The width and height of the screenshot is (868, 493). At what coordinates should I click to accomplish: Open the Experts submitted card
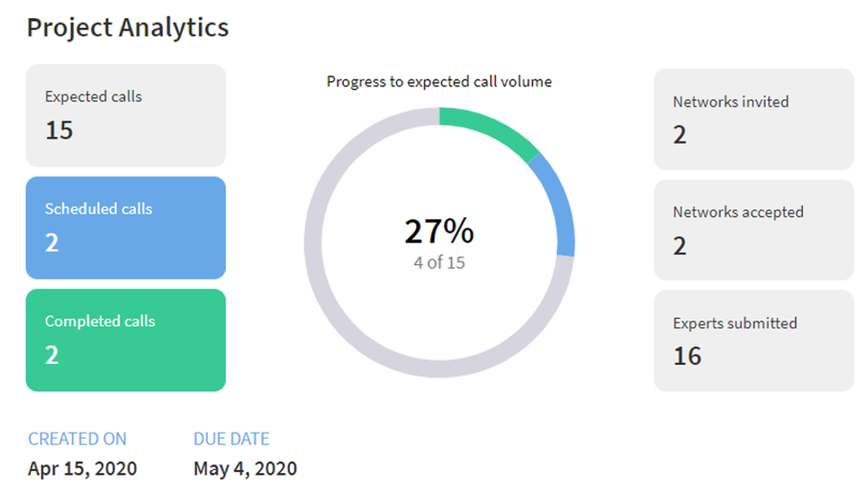coord(753,340)
